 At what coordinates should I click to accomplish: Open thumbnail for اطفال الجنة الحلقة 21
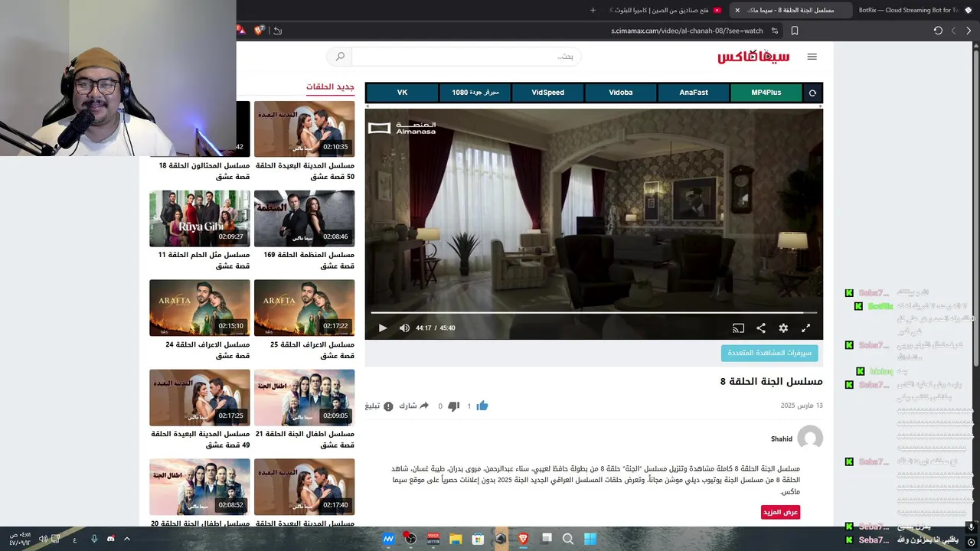(x=304, y=397)
